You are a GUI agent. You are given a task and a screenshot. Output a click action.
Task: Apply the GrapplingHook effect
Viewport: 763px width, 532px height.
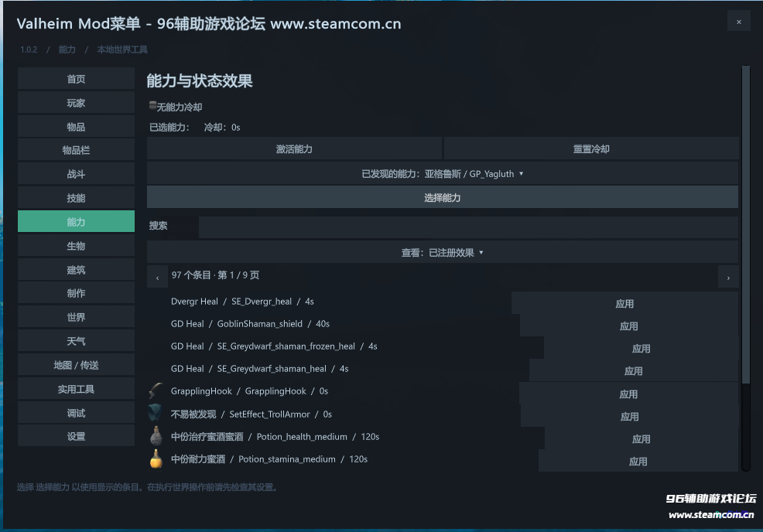point(628,394)
